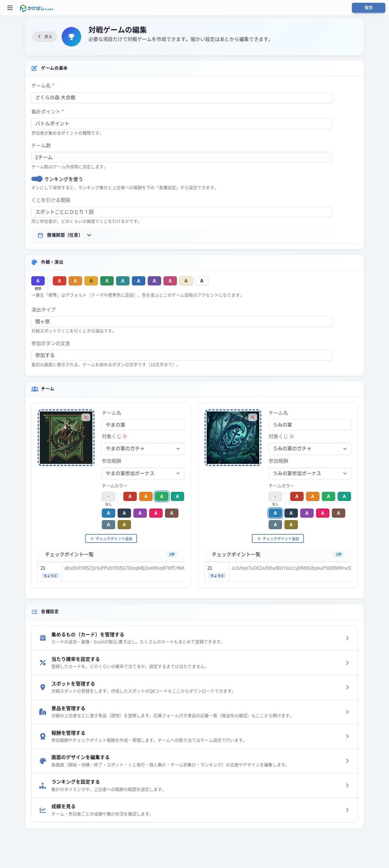Remove the やまの軍 team image
The height and width of the screenshot is (868, 389).
[x=86, y=417]
